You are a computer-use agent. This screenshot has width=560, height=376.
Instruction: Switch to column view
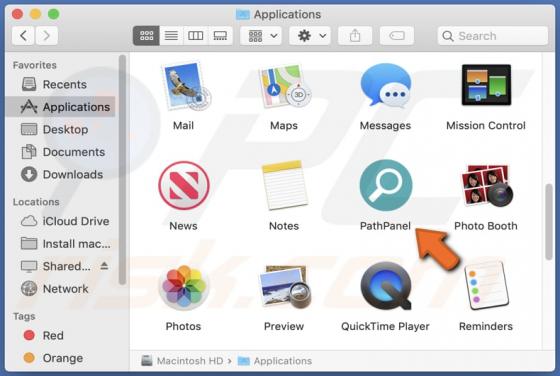[x=195, y=36]
